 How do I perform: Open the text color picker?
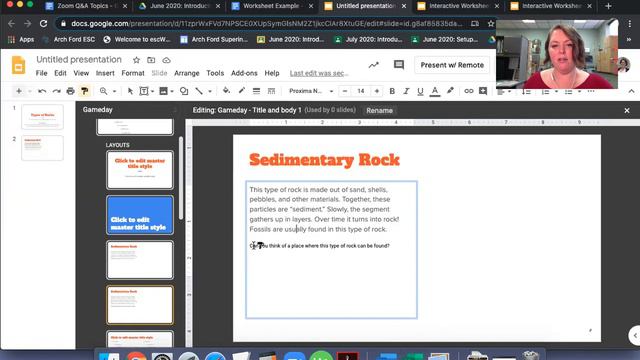coord(435,91)
